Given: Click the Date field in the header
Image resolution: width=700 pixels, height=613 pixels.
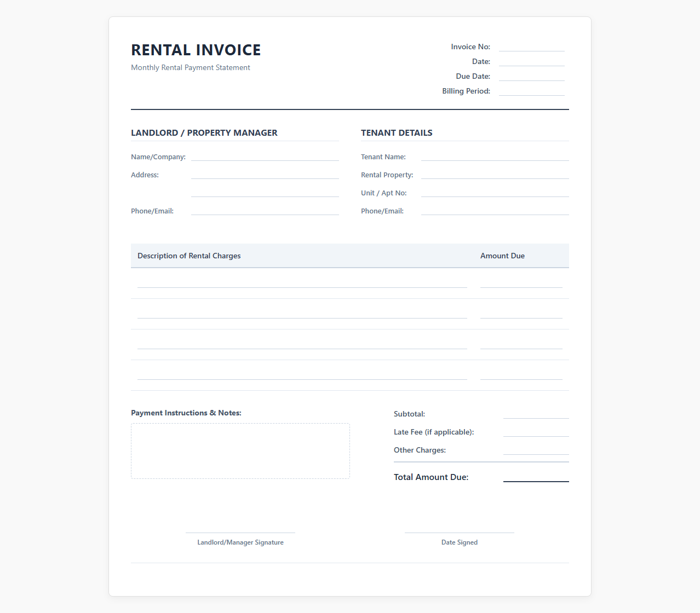Looking at the screenshot, I should [532, 61].
